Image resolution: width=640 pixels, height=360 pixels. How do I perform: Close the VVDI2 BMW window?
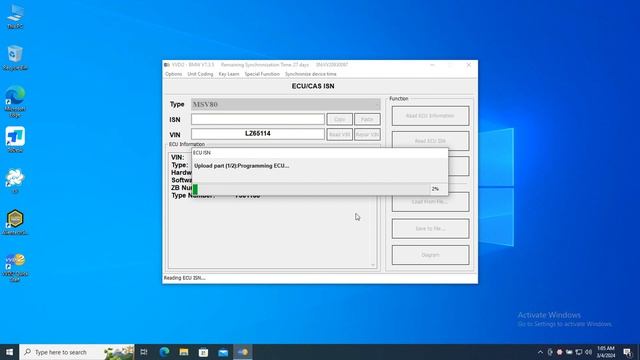[469, 65]
